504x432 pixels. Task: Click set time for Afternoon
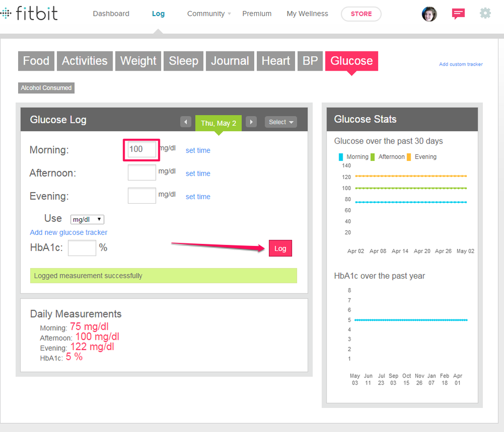click(198, 173)
